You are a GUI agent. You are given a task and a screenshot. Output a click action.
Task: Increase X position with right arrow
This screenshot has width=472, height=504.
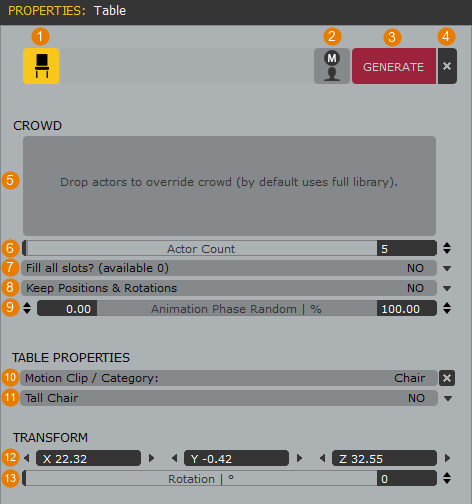(151, 458)
